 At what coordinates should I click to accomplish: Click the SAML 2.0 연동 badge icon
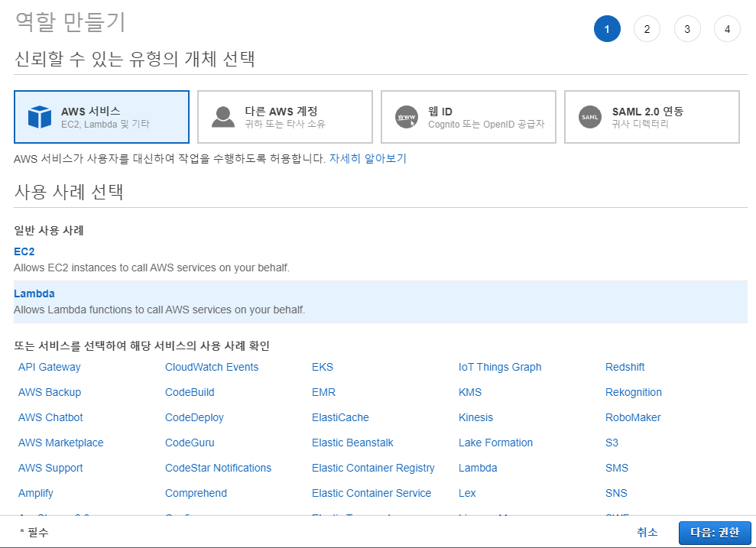[x=589, y=117]
